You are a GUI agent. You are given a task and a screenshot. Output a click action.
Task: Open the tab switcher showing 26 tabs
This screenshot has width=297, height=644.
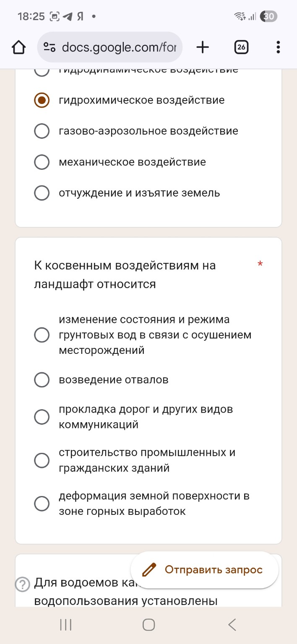241,47
